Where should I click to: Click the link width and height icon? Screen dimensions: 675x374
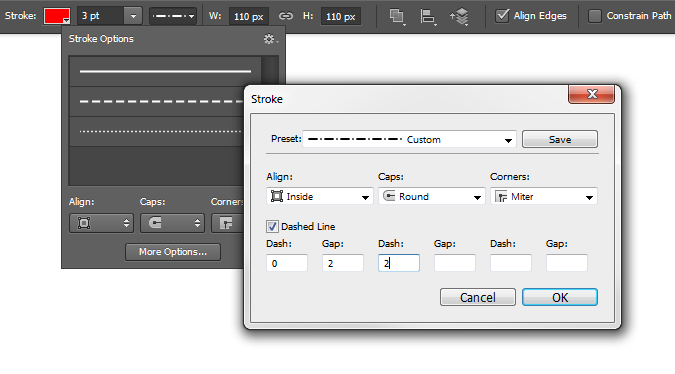coord(285,16)
